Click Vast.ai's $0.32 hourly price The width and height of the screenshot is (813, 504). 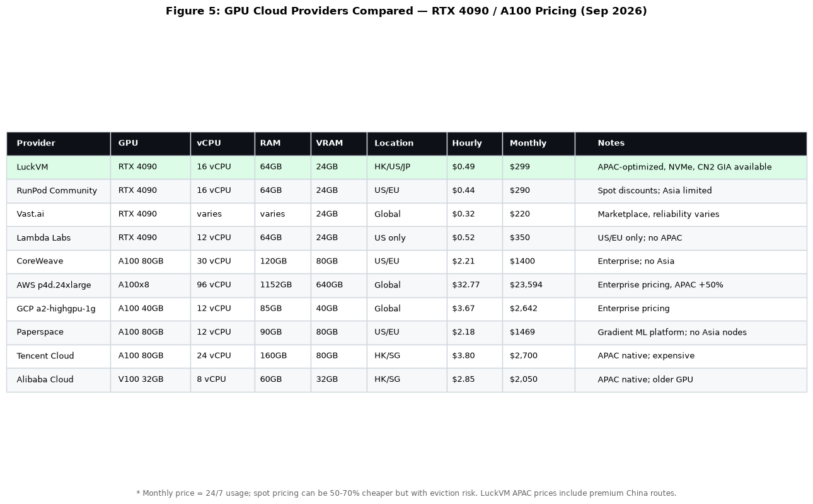475,214
